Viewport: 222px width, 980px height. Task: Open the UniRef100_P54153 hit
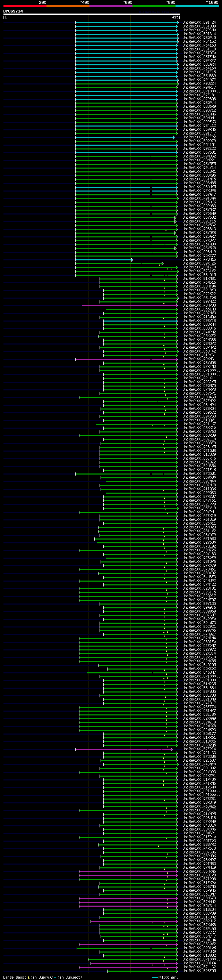tap(199, 45)
